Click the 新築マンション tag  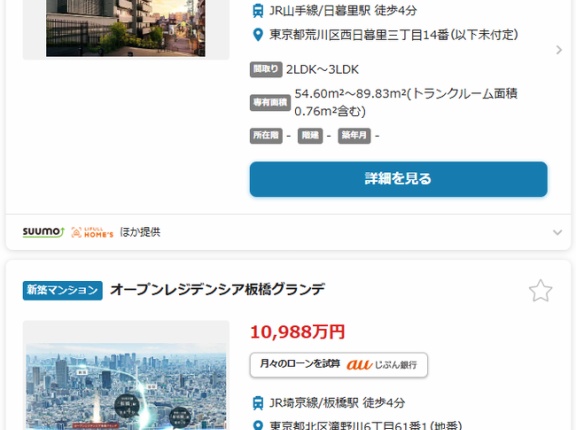[x=62, y=290]
